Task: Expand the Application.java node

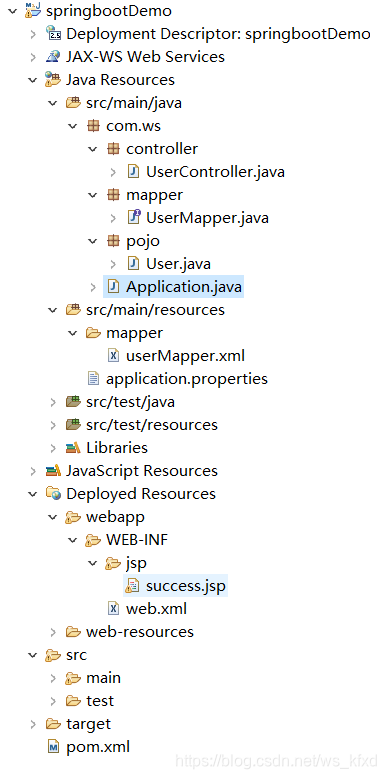Action: [x=93, y=287]
